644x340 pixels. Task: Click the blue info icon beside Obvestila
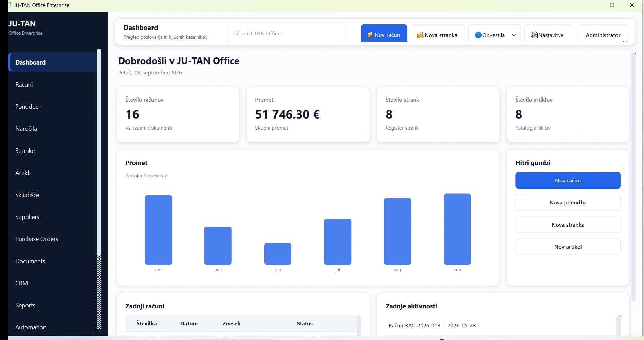pos(478,35)
